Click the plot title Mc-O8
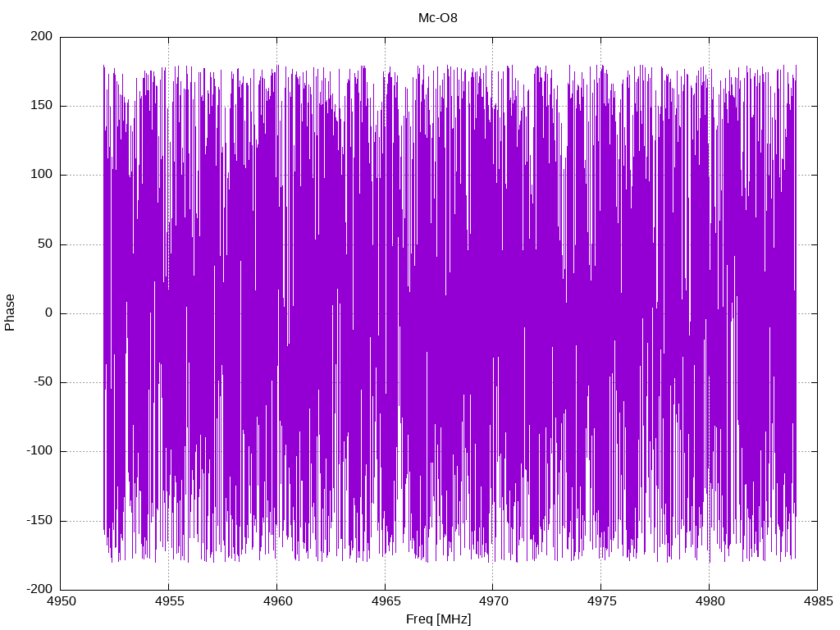 coord(438,18)
